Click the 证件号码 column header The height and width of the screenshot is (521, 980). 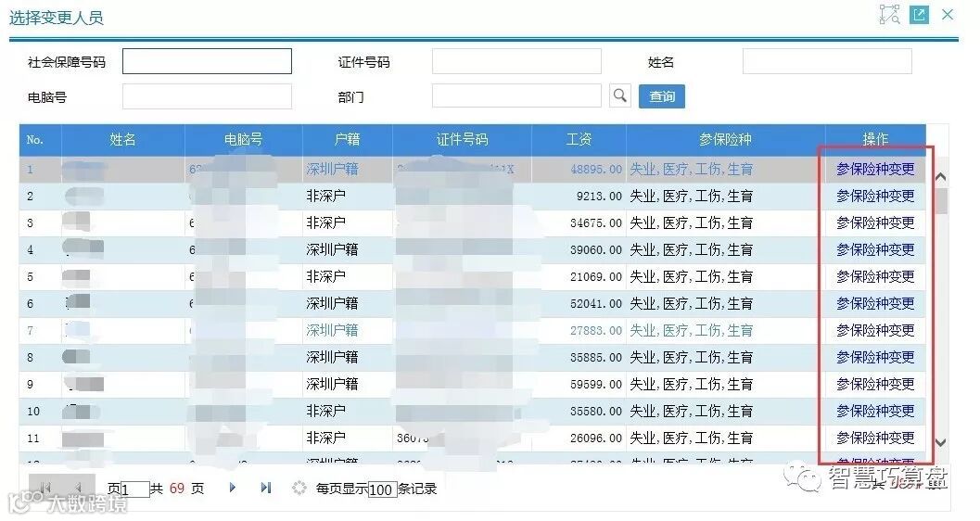tap(462, 139)
